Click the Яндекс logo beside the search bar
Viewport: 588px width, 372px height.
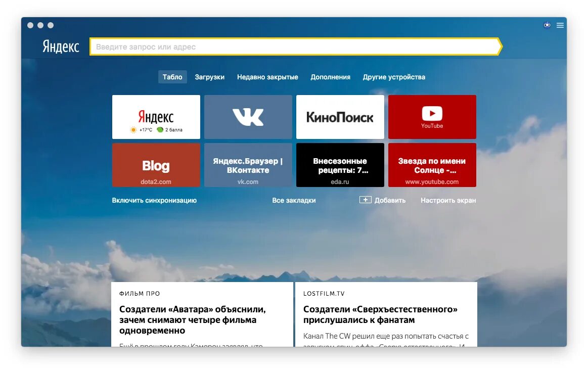tap(61, 46)
